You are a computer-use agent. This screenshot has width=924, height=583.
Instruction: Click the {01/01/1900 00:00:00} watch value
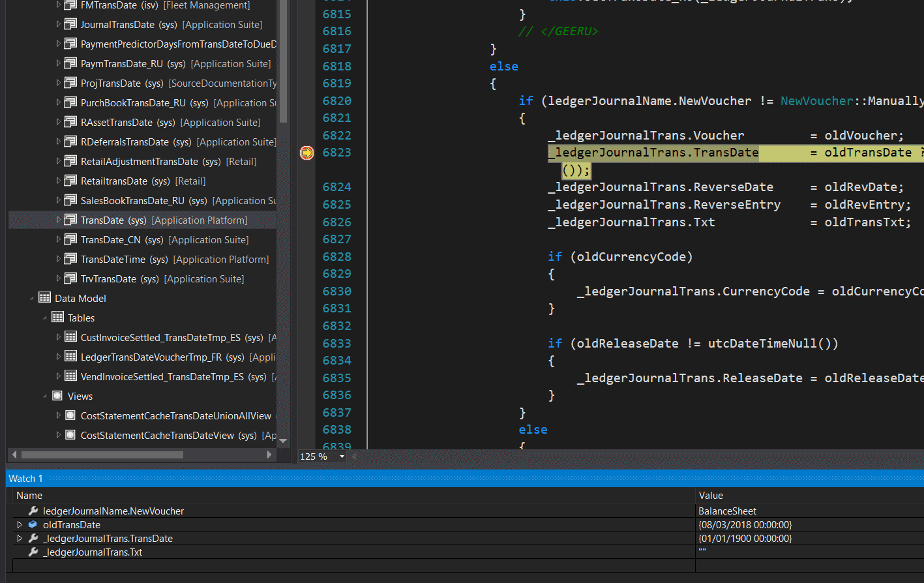745,539
